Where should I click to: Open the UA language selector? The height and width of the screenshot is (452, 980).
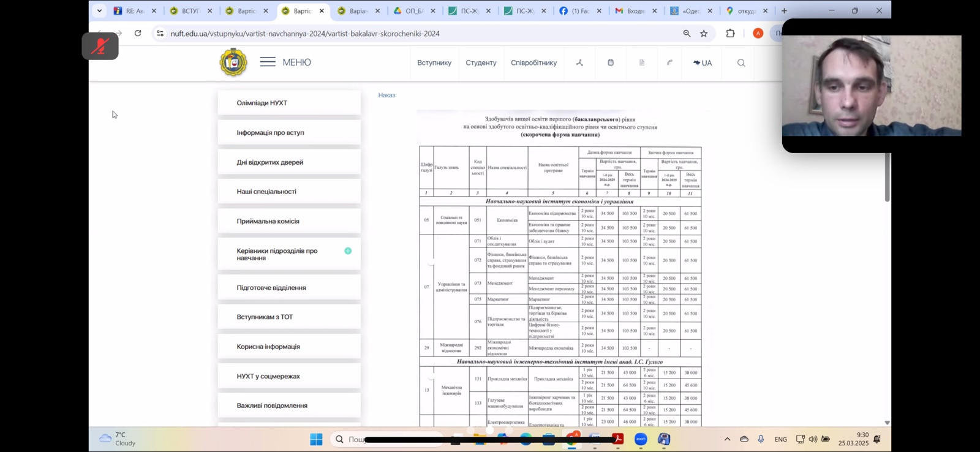tap(703, 63)
